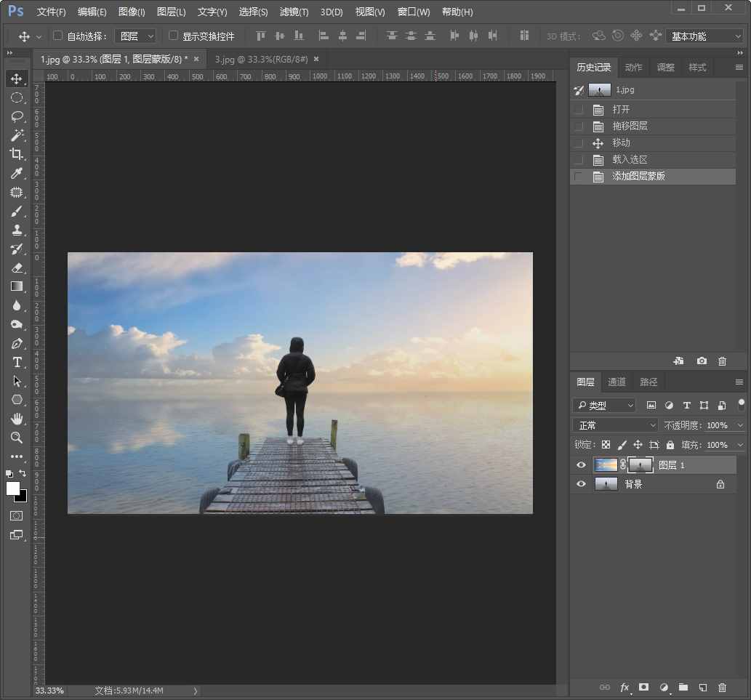
Task: Open the 基本功能 workspace dropdown
Action: pos(705,36)
